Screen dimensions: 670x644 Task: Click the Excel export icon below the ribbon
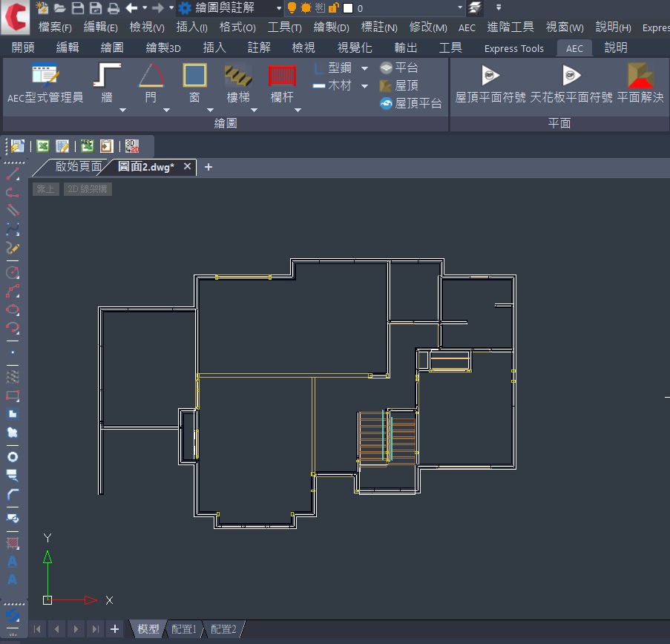tap(42, 145)
